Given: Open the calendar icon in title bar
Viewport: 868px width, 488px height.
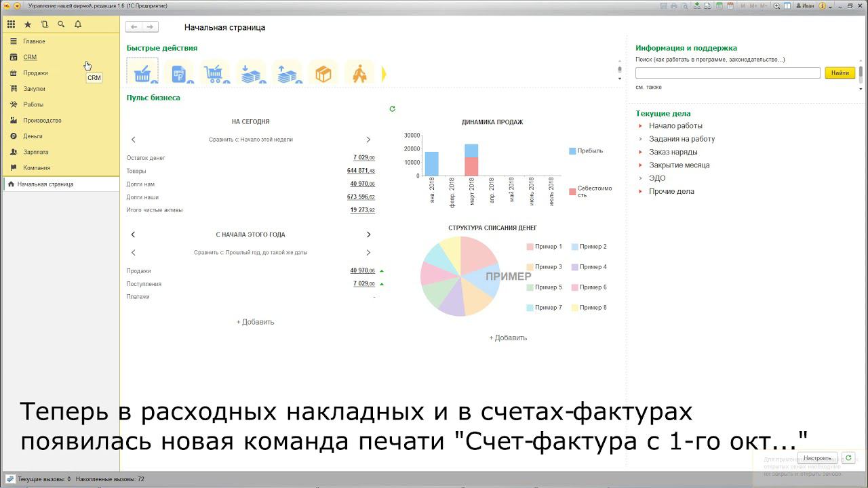Looking at the screenshot, I should (730, 6).
